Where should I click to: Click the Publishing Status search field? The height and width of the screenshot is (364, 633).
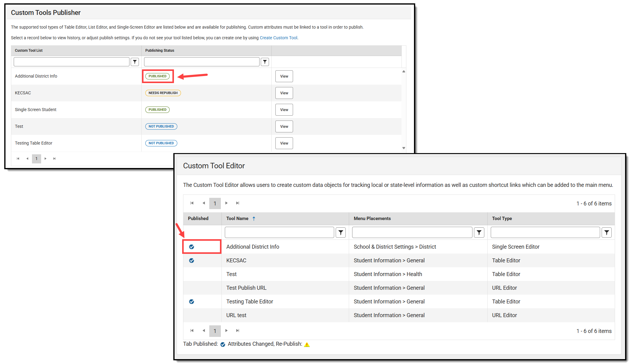[x=201, y=62]
